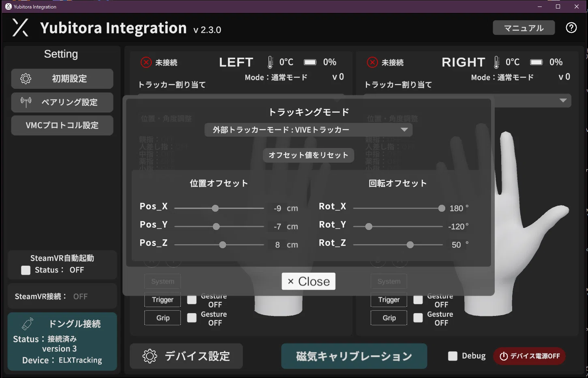
Task: Click LEFT Mode：通常モード text
Action: point(276,77)
